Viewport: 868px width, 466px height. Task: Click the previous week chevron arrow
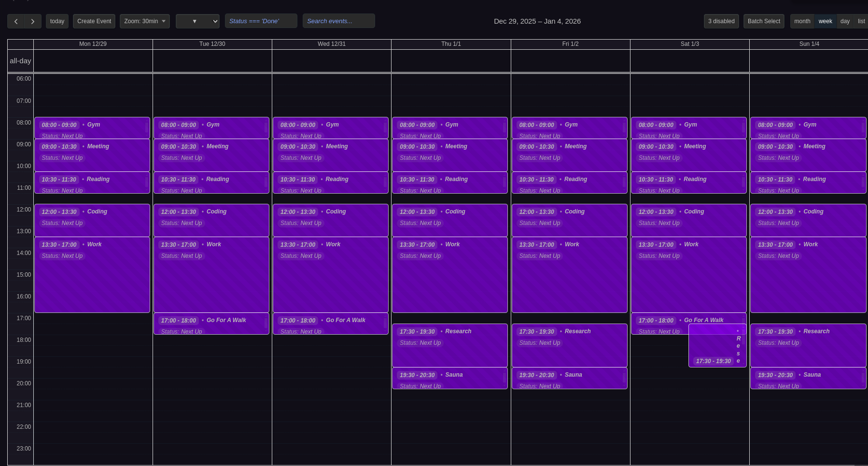[16, 21]
